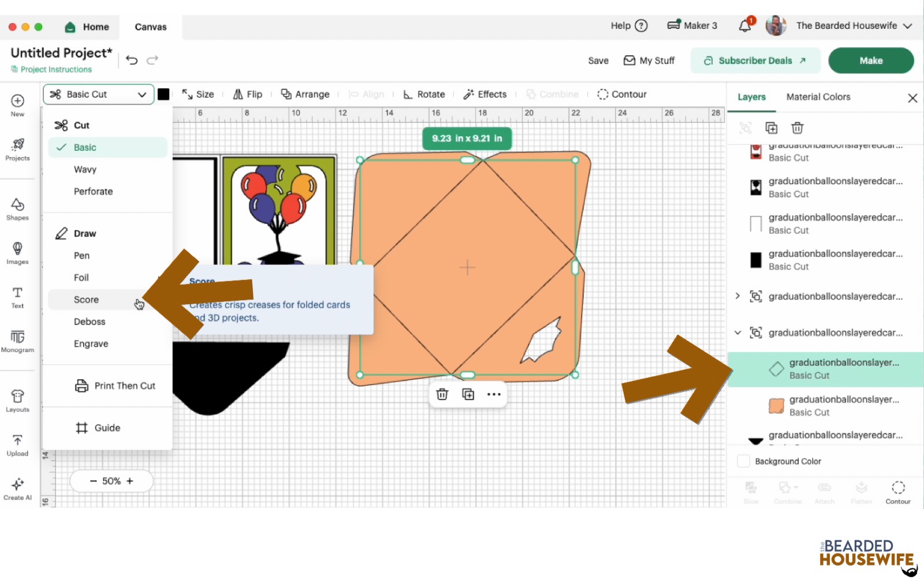Screen dimensions: 924x587
Task: Open Size options in toolbar
Action: [198, 94]
